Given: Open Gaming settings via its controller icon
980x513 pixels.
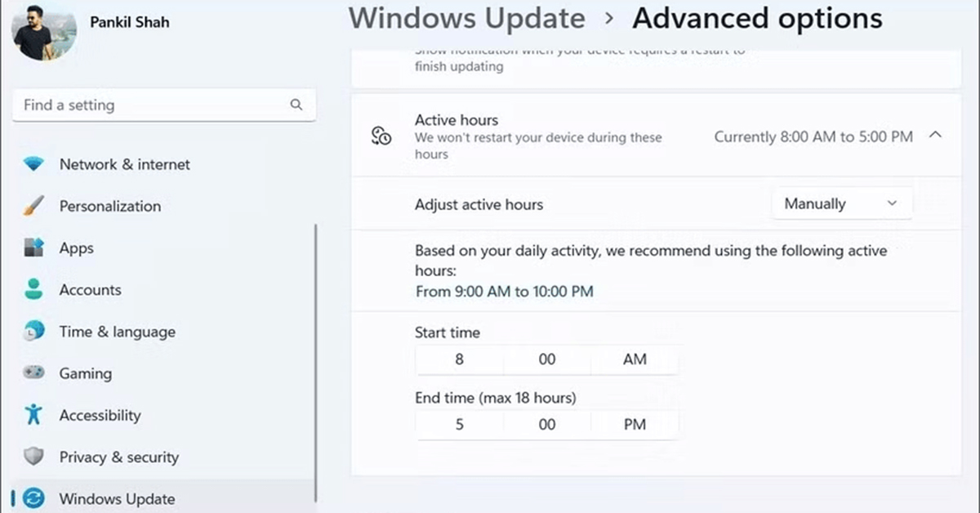Looking at the screenshot, I should tap(34, 373).
